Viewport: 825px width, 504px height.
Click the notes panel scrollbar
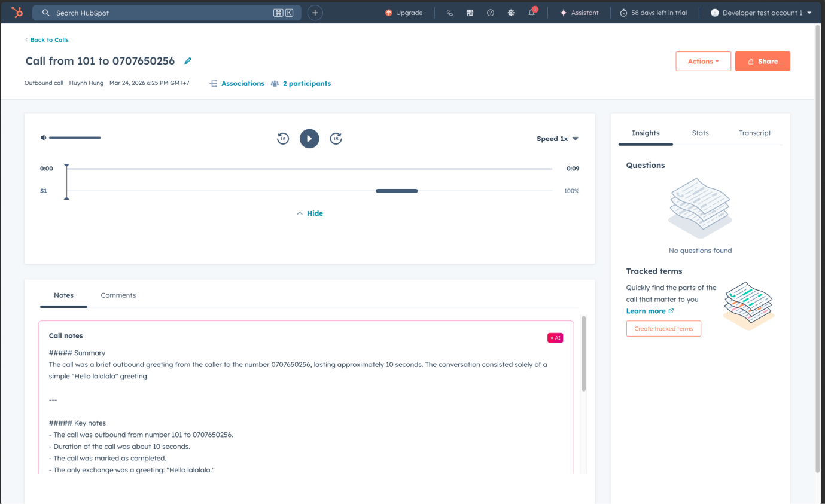pos(583,354)
